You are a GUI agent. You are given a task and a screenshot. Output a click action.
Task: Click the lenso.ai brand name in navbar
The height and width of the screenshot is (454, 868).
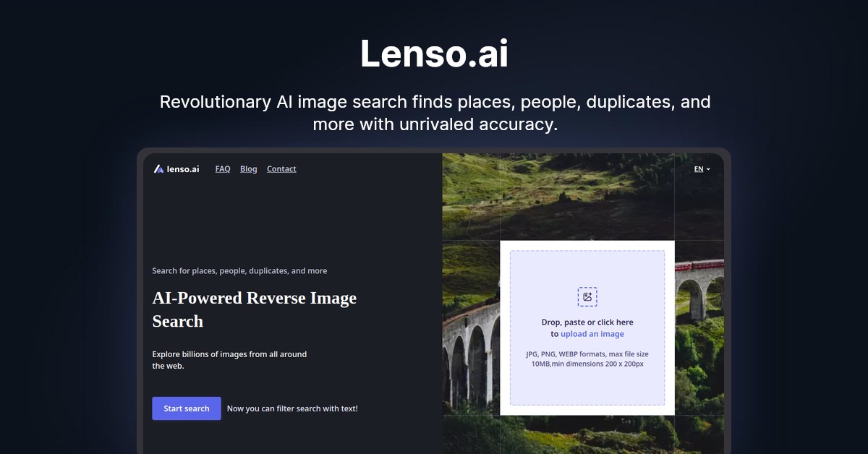click(183, 169)
